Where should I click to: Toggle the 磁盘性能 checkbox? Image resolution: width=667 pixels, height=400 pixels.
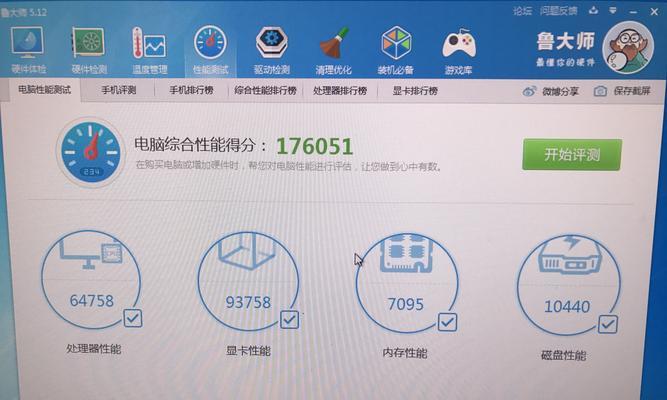pos(607,324)
